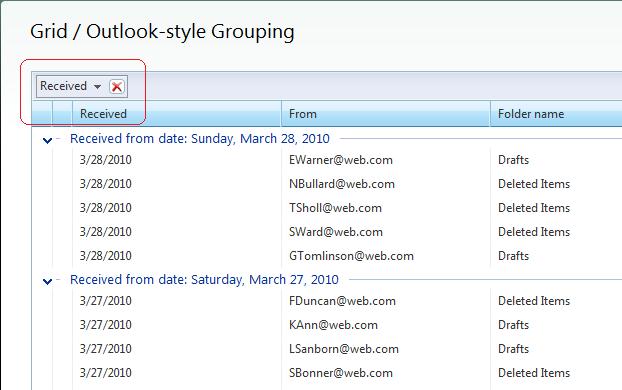Click the Grid / Outlook-style Grouping title

coord(162,32)
